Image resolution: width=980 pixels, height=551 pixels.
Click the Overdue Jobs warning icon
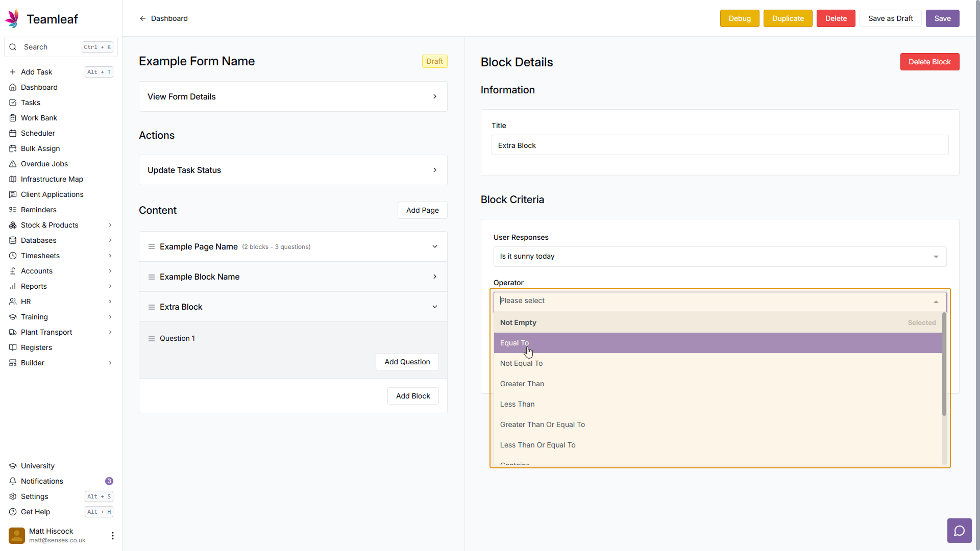13,164
